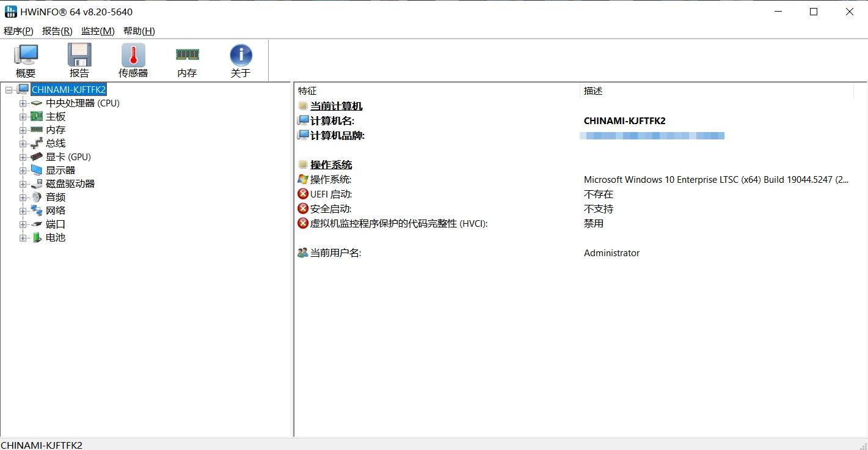This screenshot has height=450, width=868.
Task: Click the 电池 battery icon in tree
Action: pos(37,238)
